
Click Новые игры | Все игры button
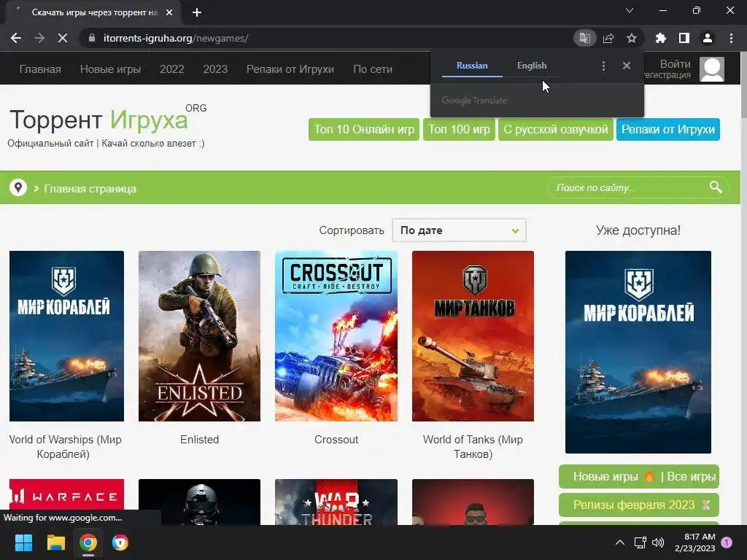(x=639, y=477)
